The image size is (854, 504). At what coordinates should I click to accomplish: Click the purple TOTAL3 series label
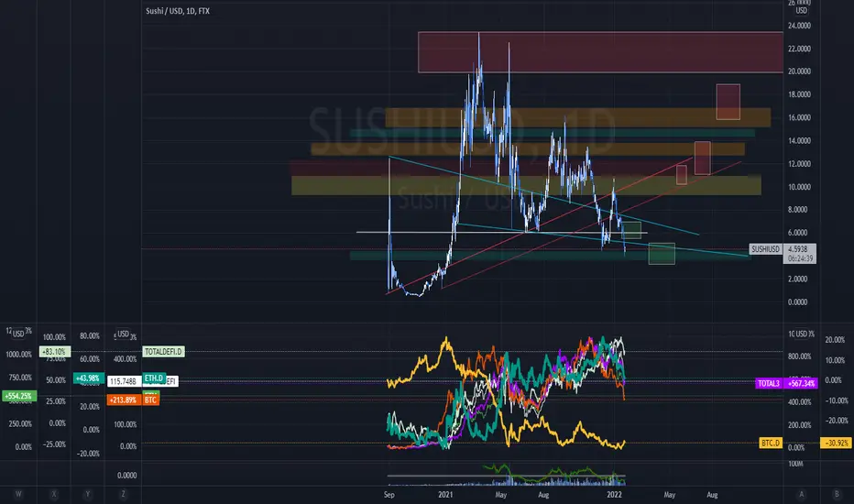click(x=769, y=384)
